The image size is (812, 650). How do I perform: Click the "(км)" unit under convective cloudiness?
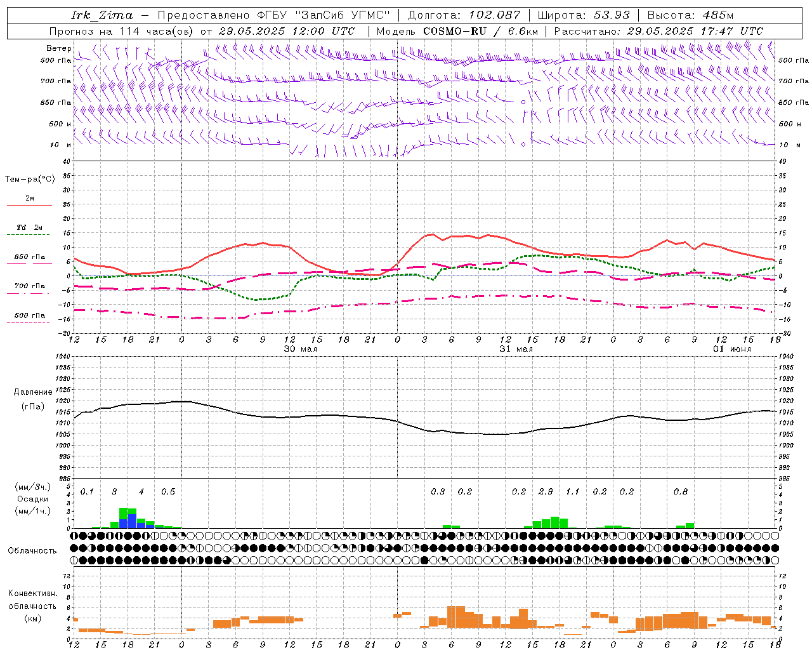pos(32,618)
